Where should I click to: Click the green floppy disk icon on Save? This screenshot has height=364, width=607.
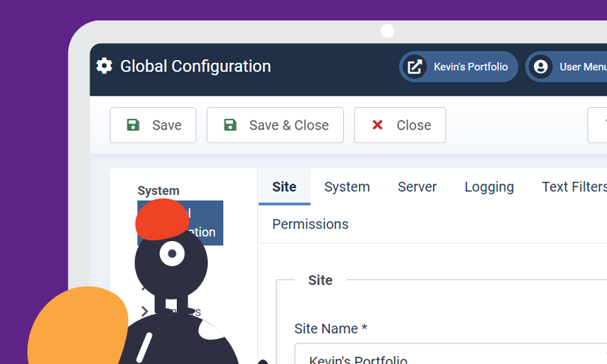click(133, 125)
